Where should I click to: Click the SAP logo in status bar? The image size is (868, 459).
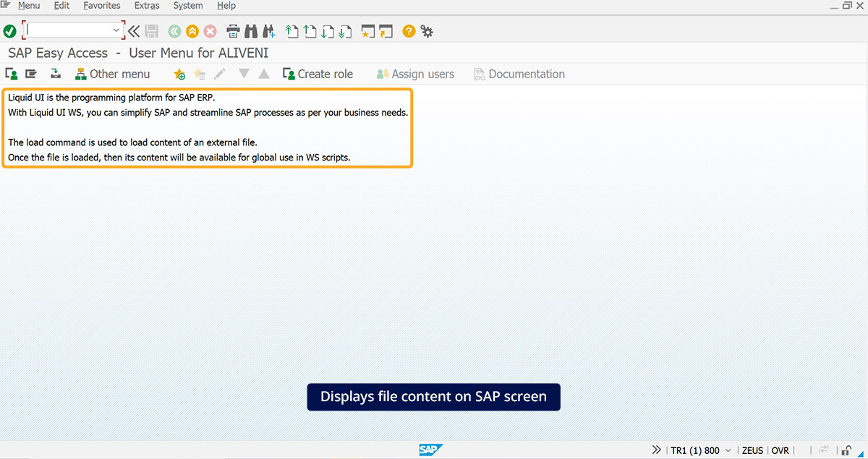pyautogui.click(x=430, y=450)
